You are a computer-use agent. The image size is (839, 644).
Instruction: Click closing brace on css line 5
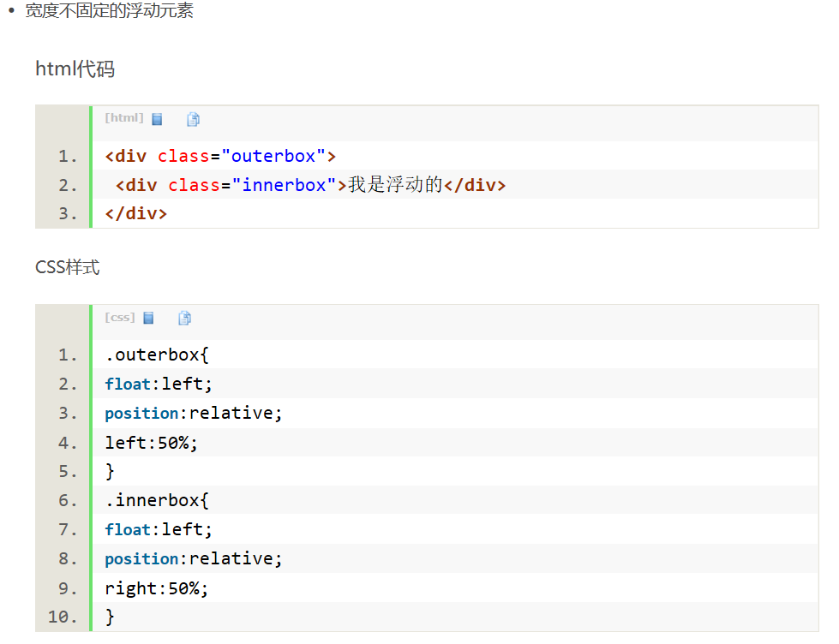pyautogui.click(x=110, y=471)
